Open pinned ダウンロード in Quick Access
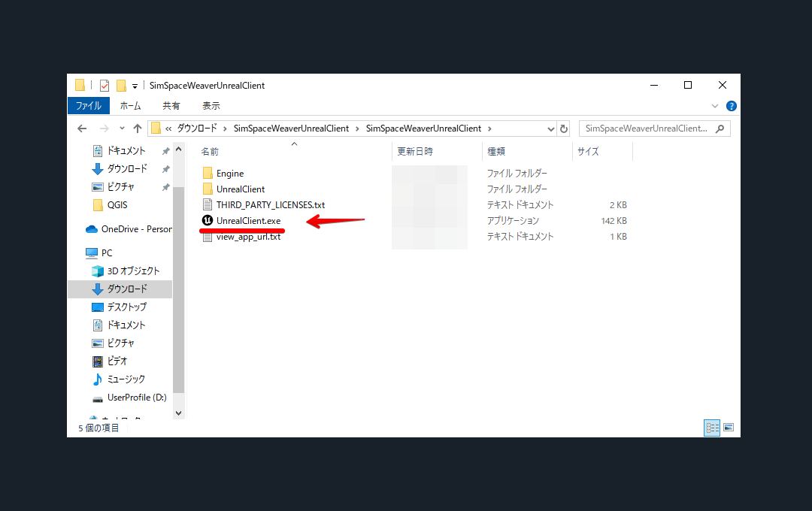The image size is (812, 511). 127,169
